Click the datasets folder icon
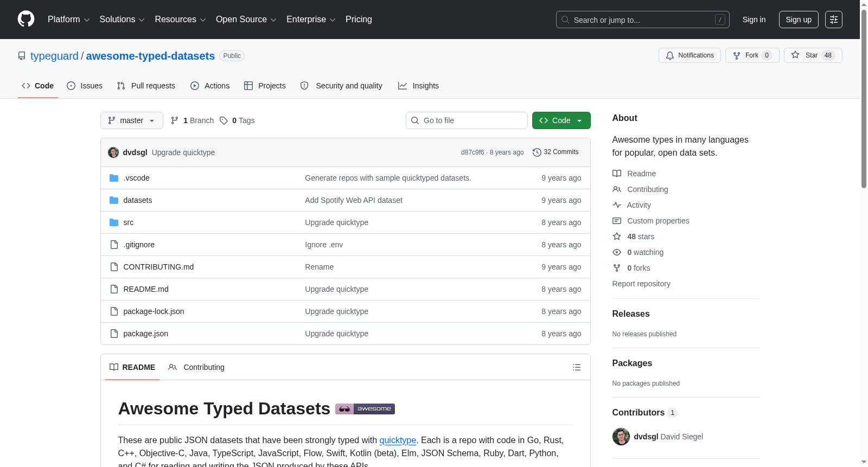This screenshot has height=467, width=868. click(114, 200)
